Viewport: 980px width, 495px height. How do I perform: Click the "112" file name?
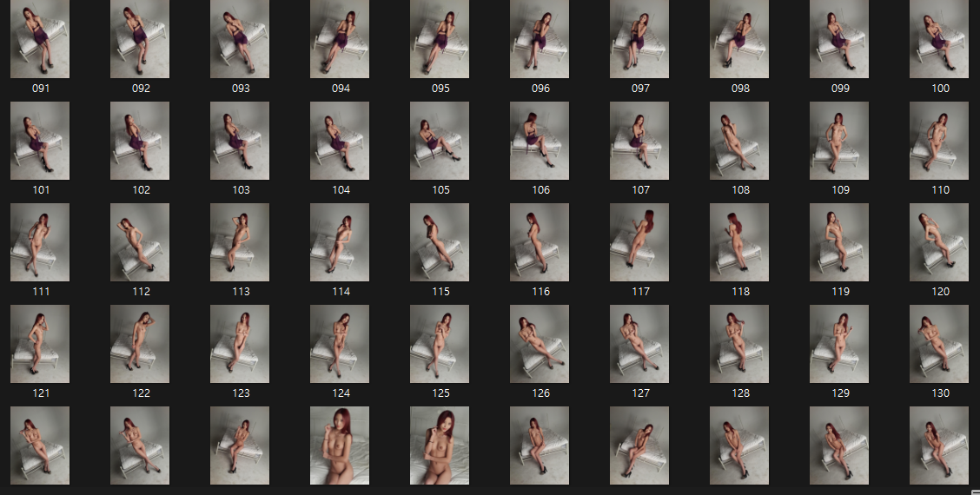click(141, 291)
